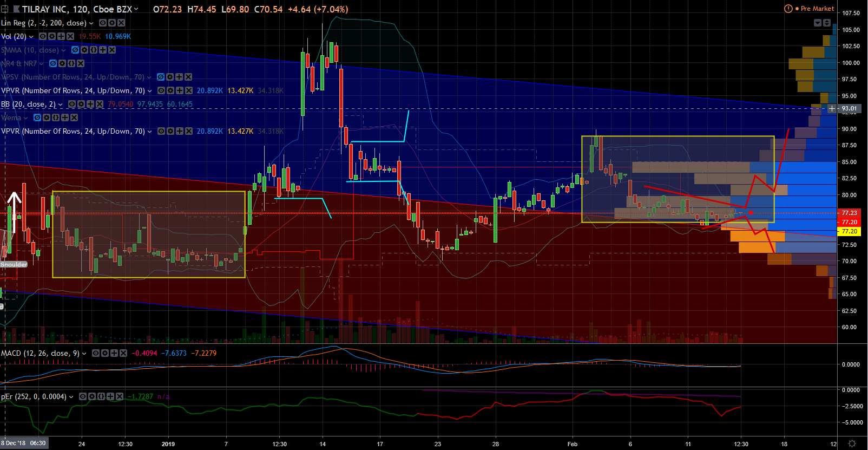Image resolution: width=868 pixels, height=450 pixels.
Task: Click the data warning exclamation icon
Action: 788,9
